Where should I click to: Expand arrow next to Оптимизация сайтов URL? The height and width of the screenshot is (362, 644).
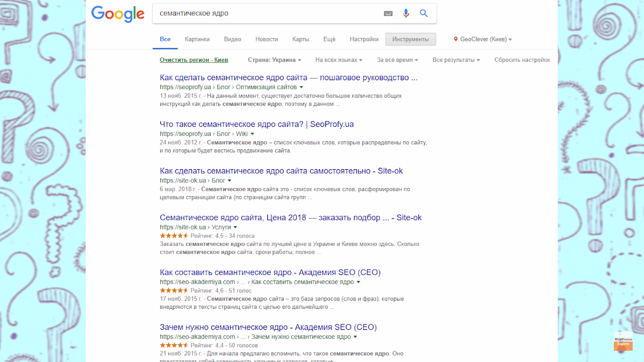pyautogui.click(x=301, y=87)
